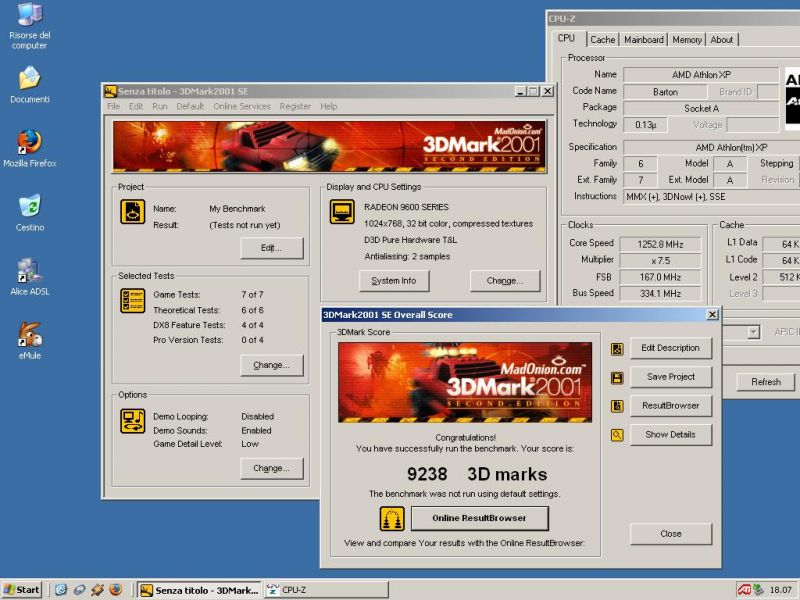
Task: Click the 3DMark2001 banner in main window
Action: pyautogui.click(x=329, y=146)
